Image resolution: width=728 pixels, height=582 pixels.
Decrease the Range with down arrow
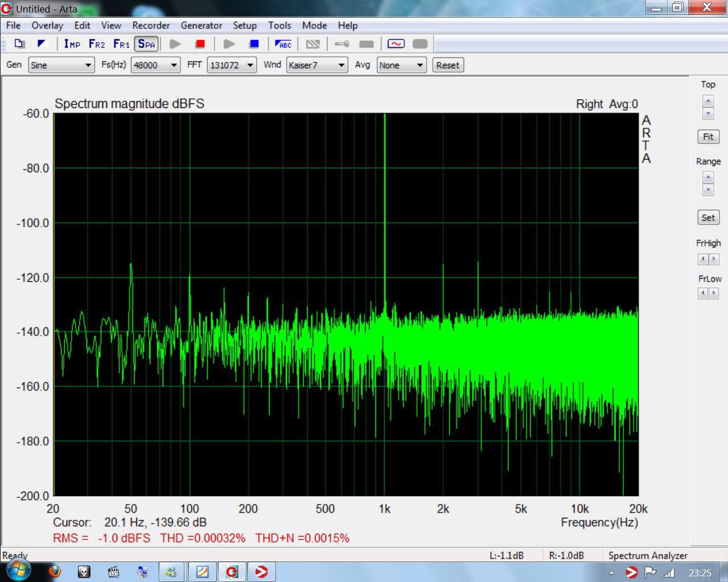point(708,190)
